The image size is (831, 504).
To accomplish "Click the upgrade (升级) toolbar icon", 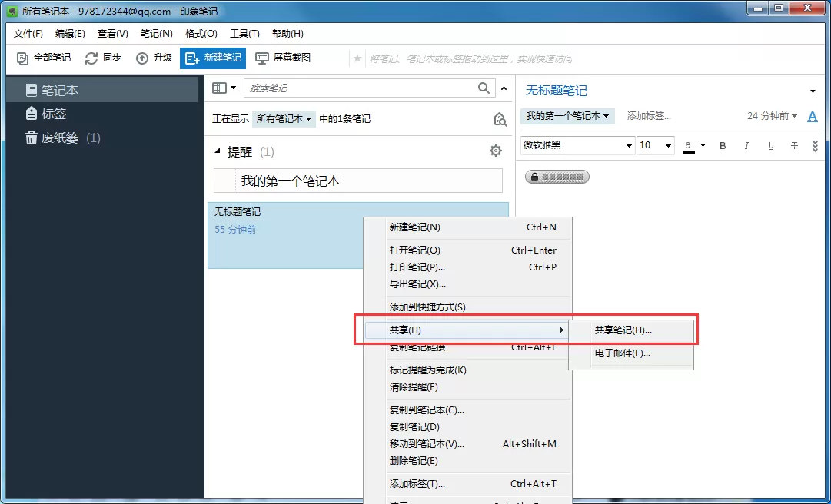I will pos(142,58).
